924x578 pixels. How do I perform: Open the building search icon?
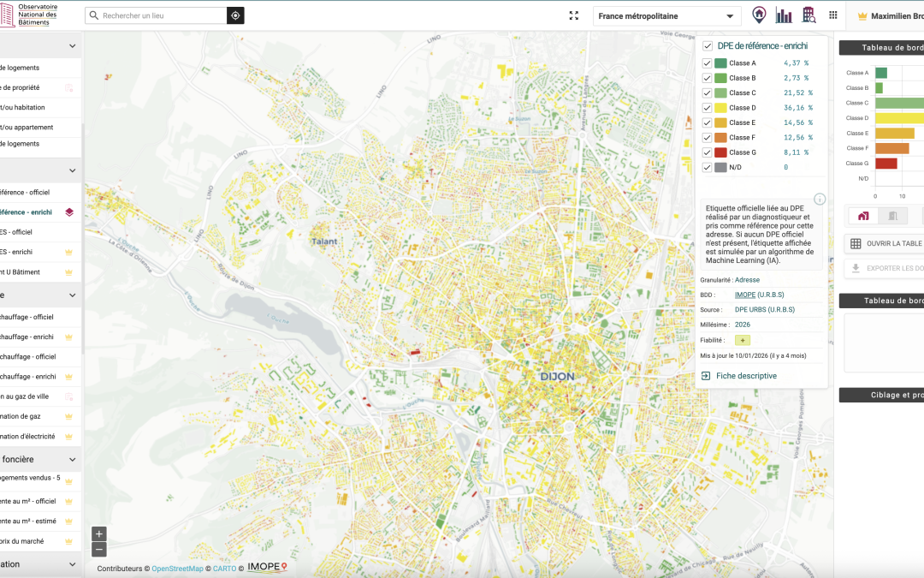[808, 15]
